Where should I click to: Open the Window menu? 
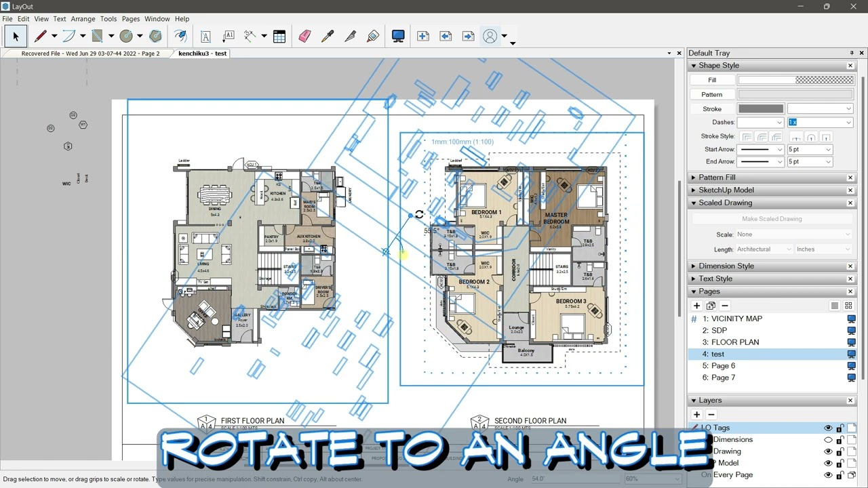157,19
